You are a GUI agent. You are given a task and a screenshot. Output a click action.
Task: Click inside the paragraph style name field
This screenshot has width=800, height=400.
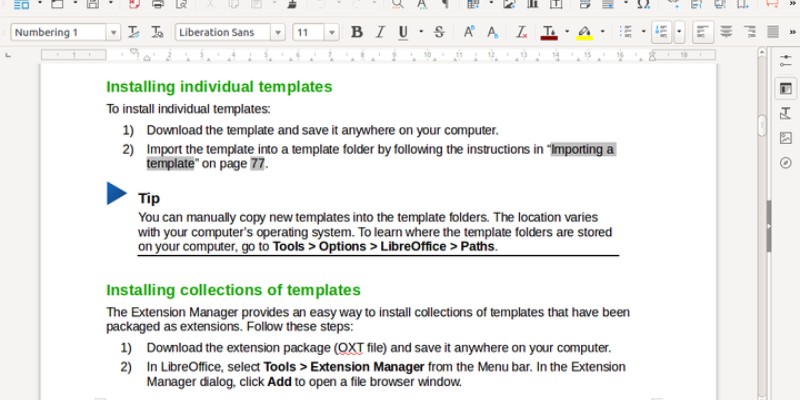[x=59, y=32]
